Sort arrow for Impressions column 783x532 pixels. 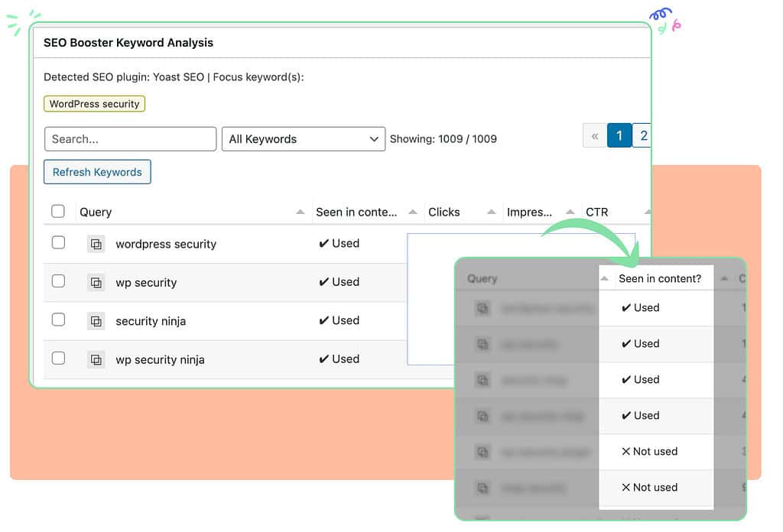[570, 212]
